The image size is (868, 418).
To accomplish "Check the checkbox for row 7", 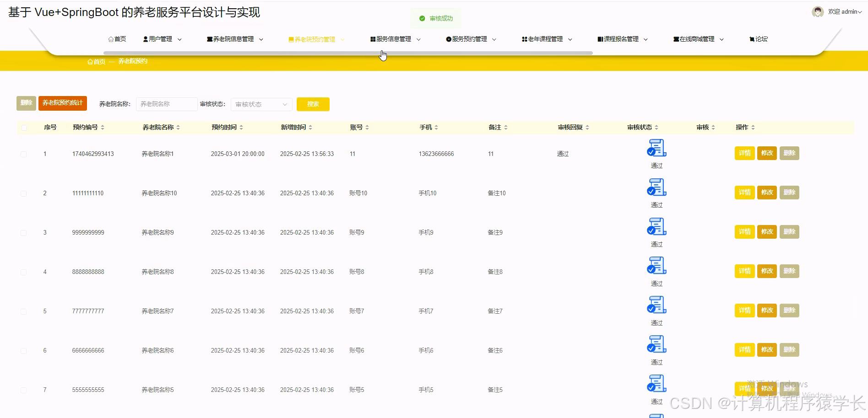I will pos(23,390).
